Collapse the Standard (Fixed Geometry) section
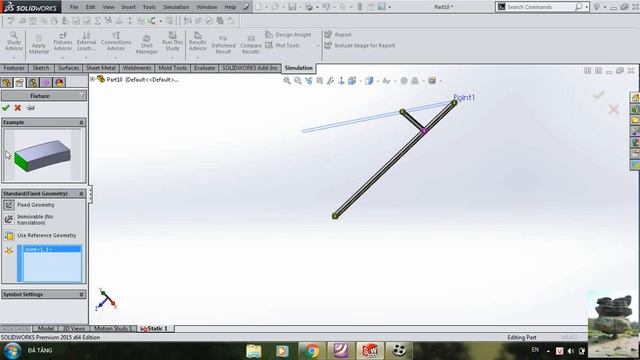 pyautogui.click(x=81, y=193)
